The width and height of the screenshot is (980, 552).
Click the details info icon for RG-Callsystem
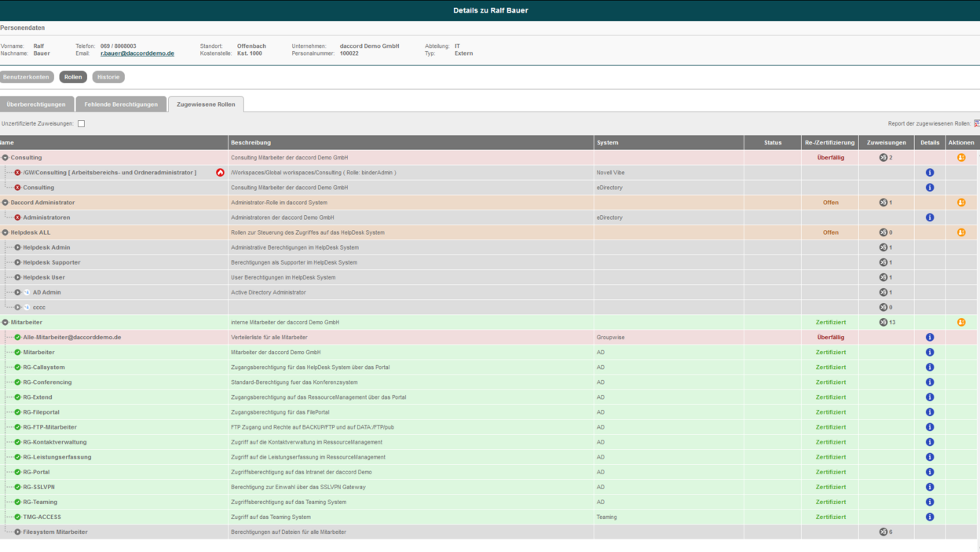coord(930,367)
